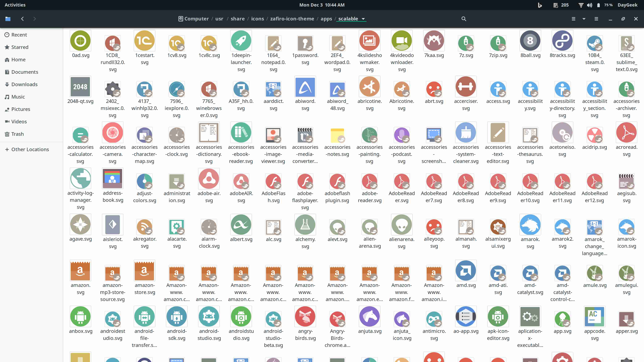The height and width of the screenshot is (362, 644).
Task: Select activity-log-manager.svg icon
Action: 80,179
